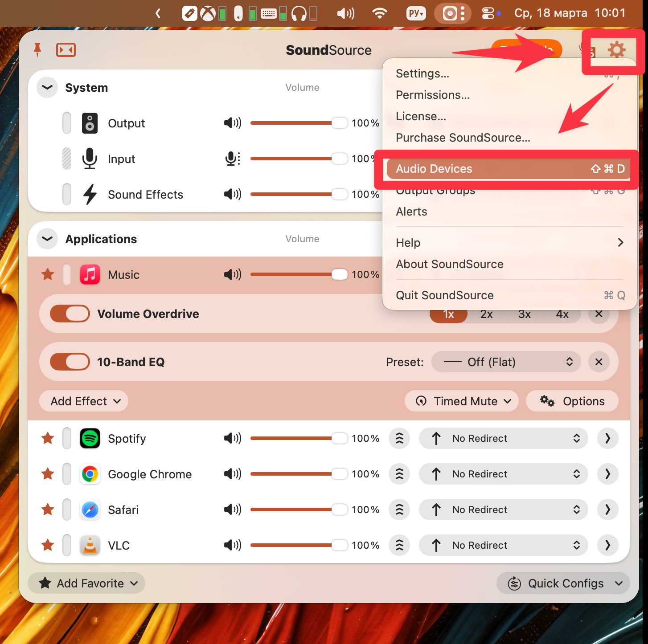This screenshot has width=648, height=644.
Task: Mute Spotify speaker icon
Action: [x=233, y=438]
